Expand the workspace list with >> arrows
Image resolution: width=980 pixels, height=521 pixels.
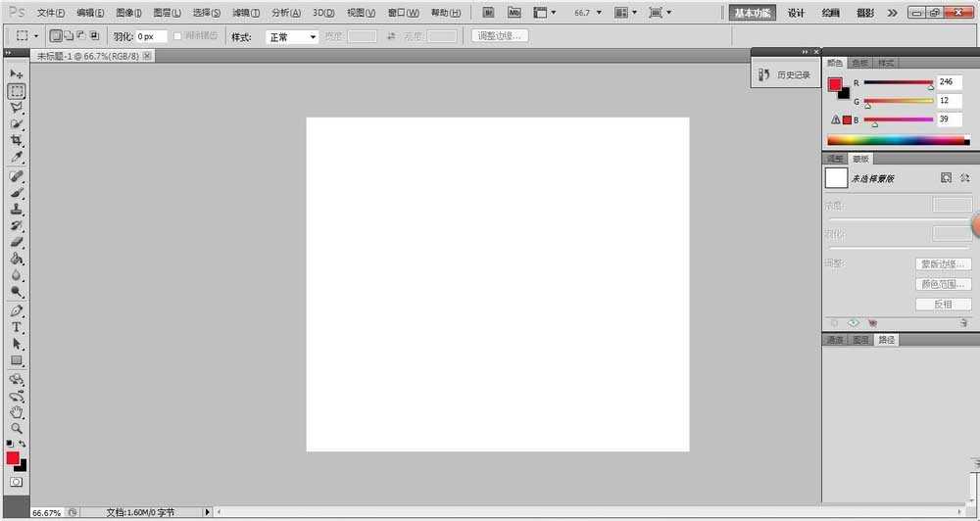tap(891, 13)
